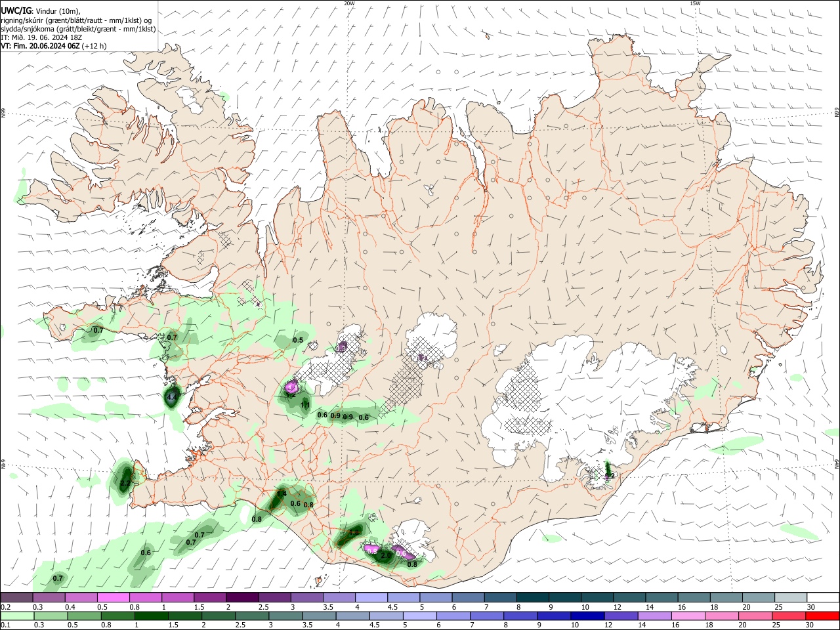Select the pale green 0.1 swatch in lower legend
Image resolution: width=840 pixels, height=630 pixels.
17,616
